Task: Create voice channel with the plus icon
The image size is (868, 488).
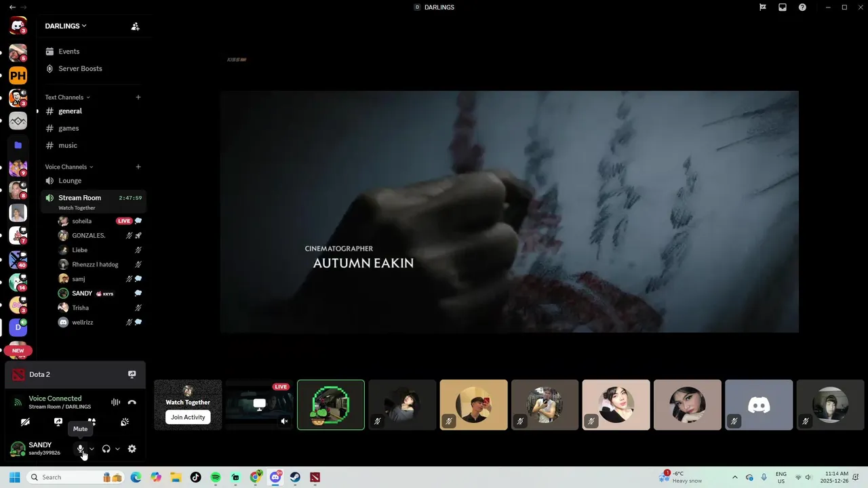Action: (x=138, y=167)
